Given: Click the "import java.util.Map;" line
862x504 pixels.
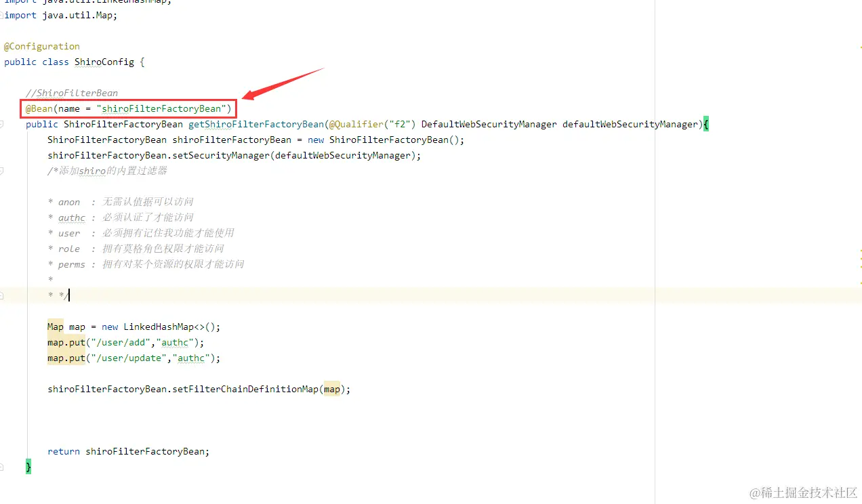Looking at the screenshot, I should tap(61, 15).
